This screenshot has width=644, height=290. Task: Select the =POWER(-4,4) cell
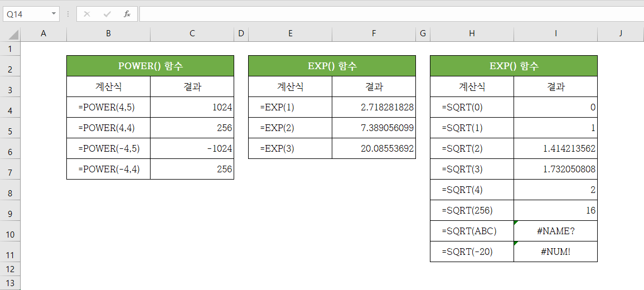[108, 169]
